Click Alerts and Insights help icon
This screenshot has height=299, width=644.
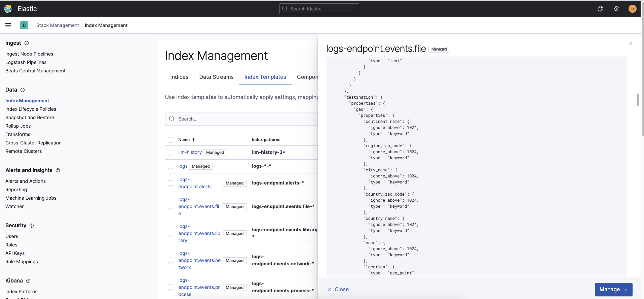[x=58, y=170]
